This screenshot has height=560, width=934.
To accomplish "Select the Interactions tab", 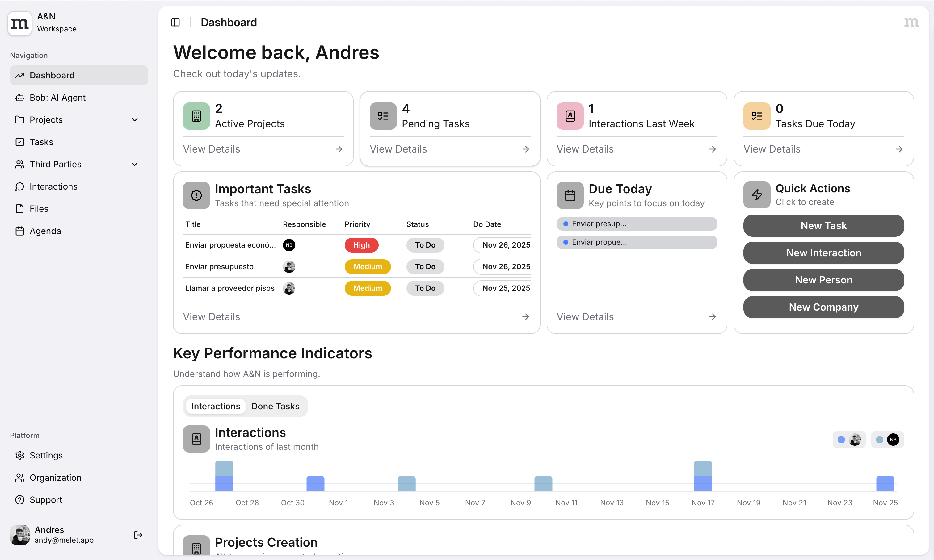I will pos(216,406).
